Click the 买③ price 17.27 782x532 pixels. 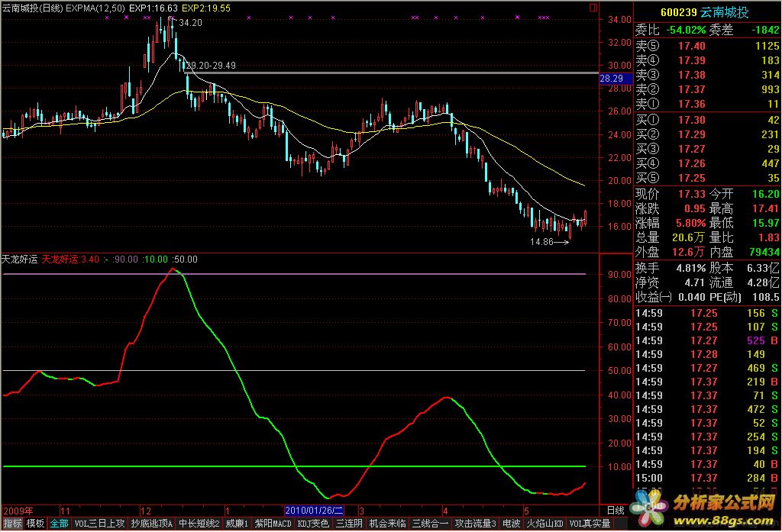click(692, 149)
